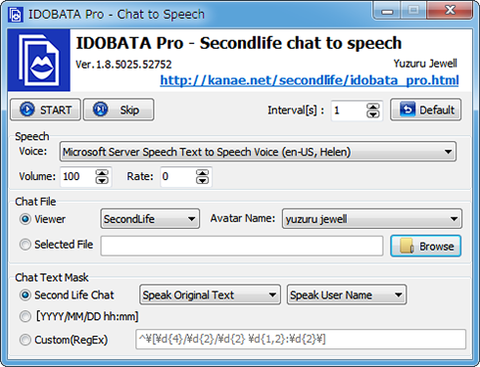The height and width of the screenshot is (367, 480).
Task: Click the Custom RegEx pattern field
Action: 301,339
